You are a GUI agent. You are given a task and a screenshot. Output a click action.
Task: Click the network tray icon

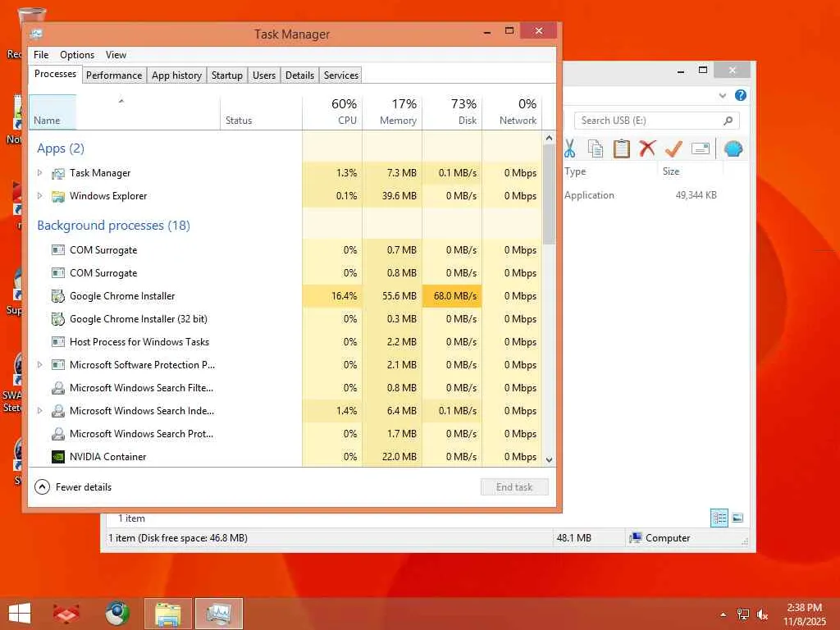point(743,614)
